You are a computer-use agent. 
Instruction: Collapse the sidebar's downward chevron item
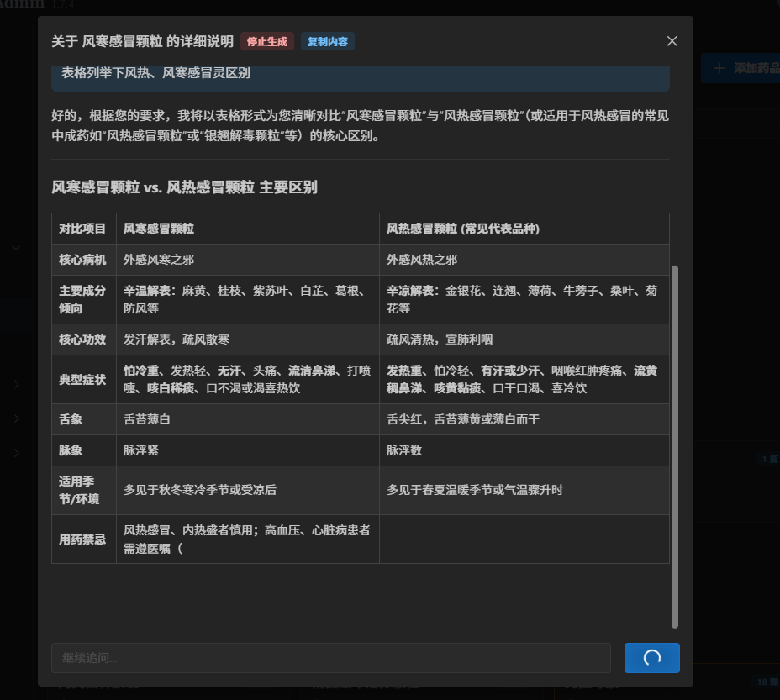(16, 248)
